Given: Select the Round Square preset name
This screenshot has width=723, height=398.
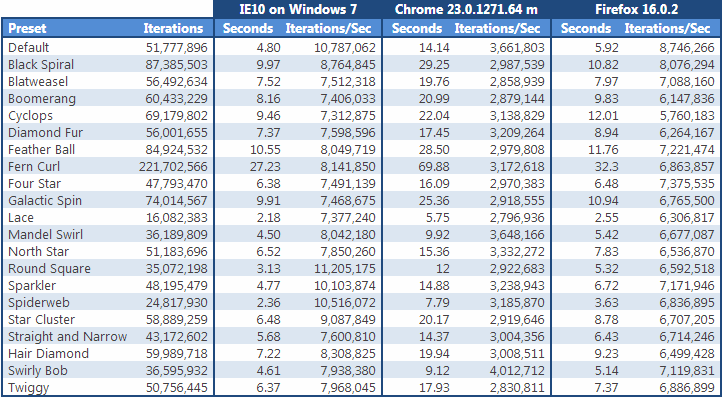Looking at the screenshot, I should [49, 269].
